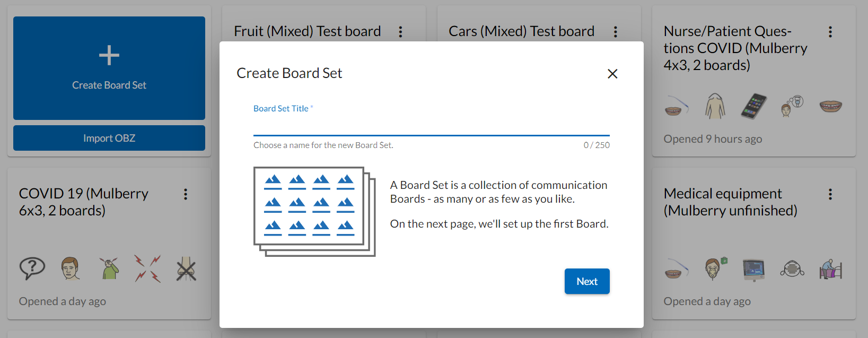Click the smartphone symbol in Nurse/Patient card
The image size is (868, 338).
click(x=753, y=106)
